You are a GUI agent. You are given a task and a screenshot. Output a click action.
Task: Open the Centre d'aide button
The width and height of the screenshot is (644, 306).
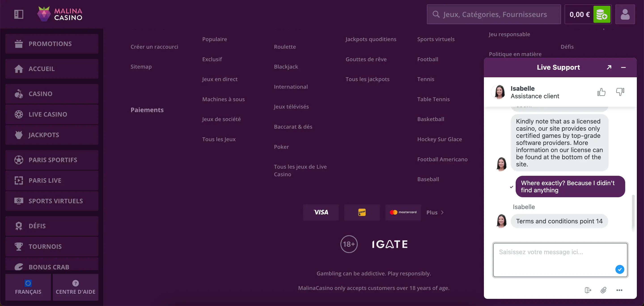76,287
